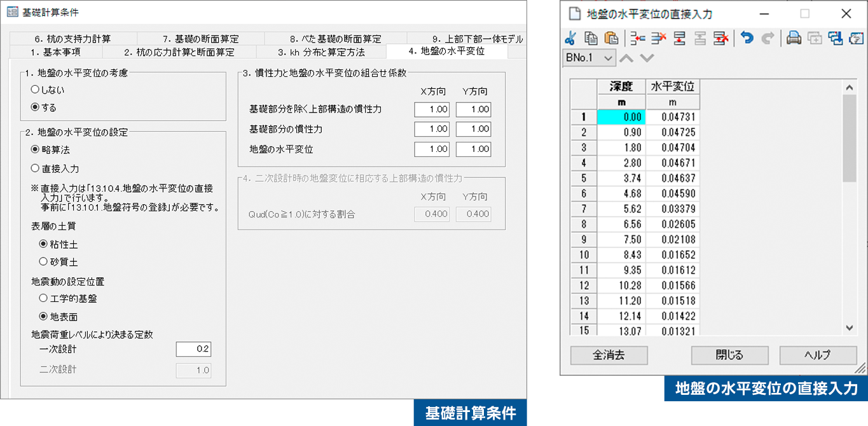Click displacement cell 0.04731

(x=673, y=117)
